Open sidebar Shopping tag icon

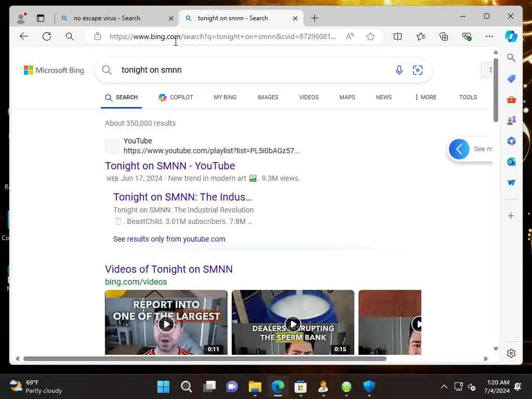[x=511, y=79]
